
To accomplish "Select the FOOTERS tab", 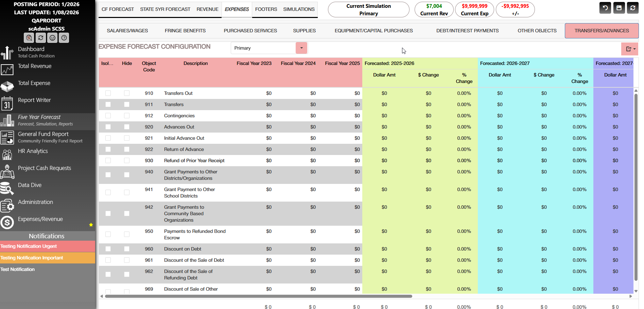I will (x=266, y=9).
